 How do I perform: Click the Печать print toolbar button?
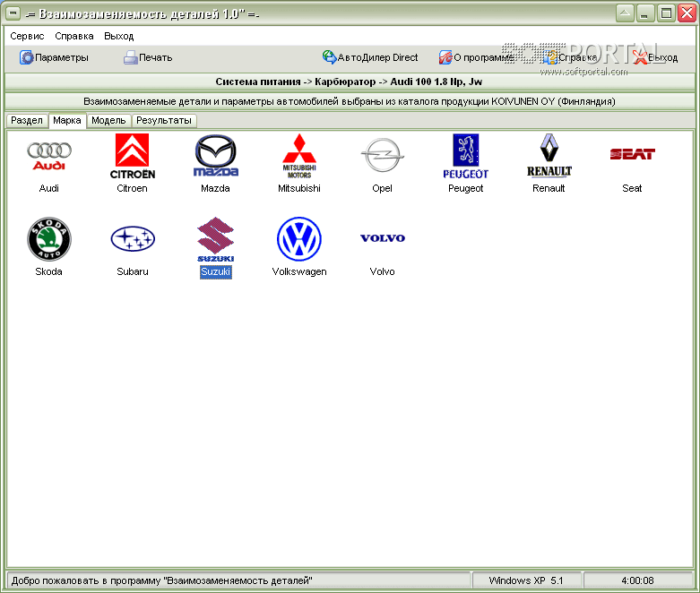[x=148, y=57]
